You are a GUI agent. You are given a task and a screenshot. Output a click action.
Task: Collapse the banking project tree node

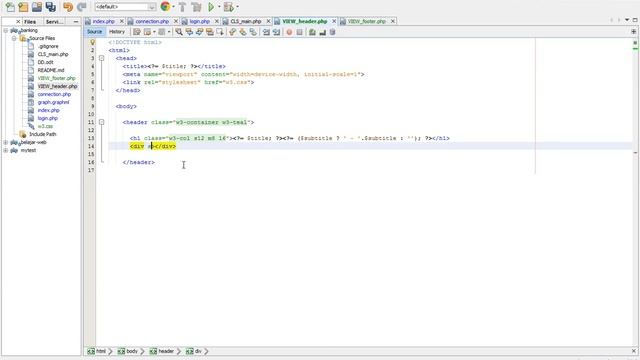[x=6, y=30]
